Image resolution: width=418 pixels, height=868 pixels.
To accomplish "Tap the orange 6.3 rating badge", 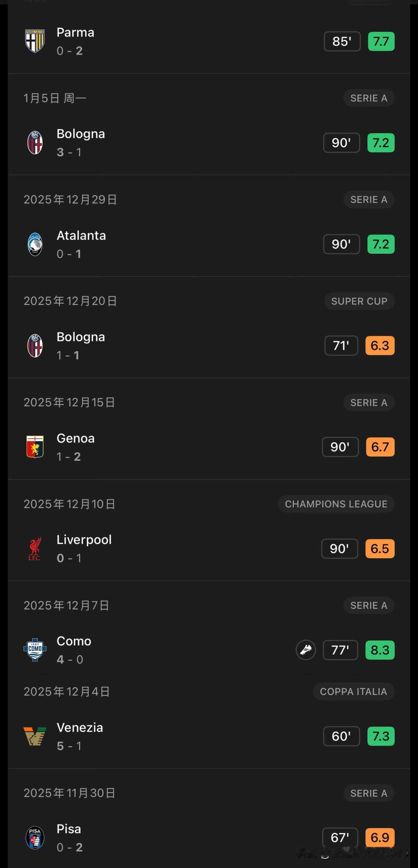I will coord(380,346).
